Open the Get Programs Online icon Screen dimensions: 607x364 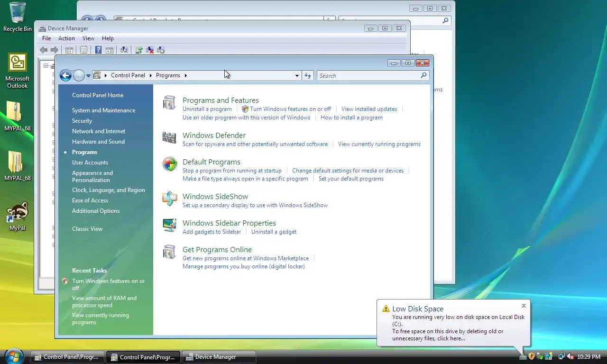click(x=169, y=252)
